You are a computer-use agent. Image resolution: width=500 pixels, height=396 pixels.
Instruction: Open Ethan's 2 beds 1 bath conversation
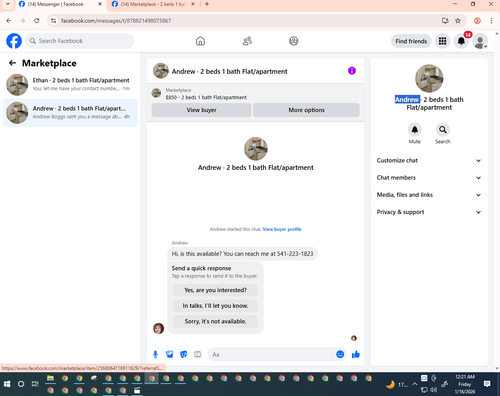tap(70, 84)
